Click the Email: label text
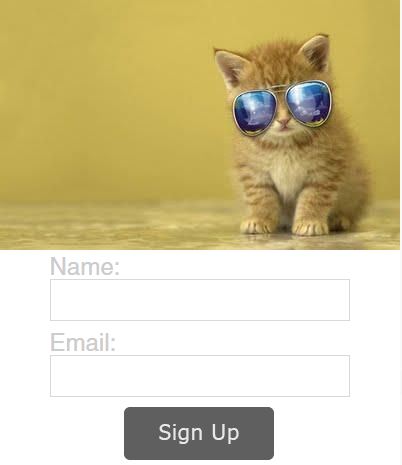Viewport: 402px width, 465px height. coord(83,342)
